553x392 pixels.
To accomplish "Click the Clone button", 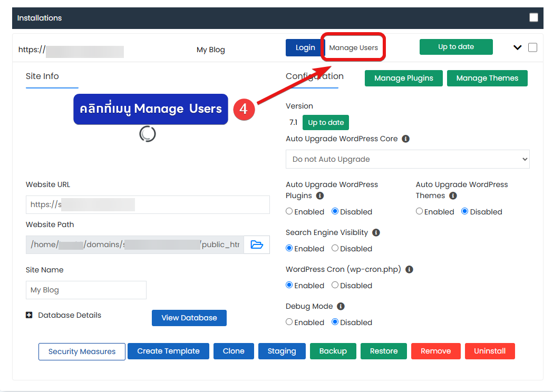I will [x=234, y=351].
